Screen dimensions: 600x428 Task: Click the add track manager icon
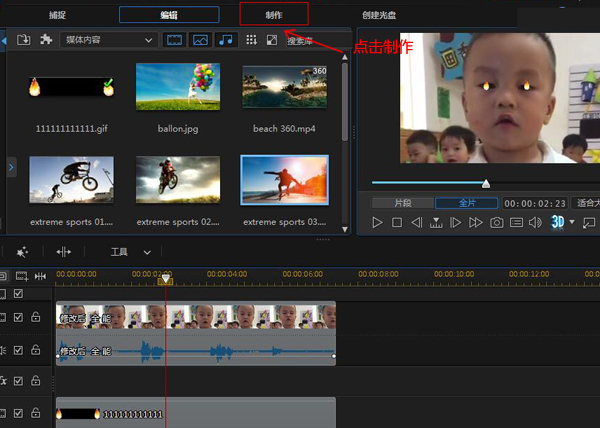[22, 276]
